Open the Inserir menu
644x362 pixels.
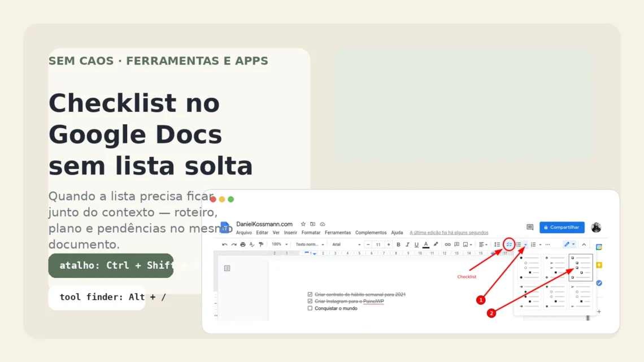point(290,233)
